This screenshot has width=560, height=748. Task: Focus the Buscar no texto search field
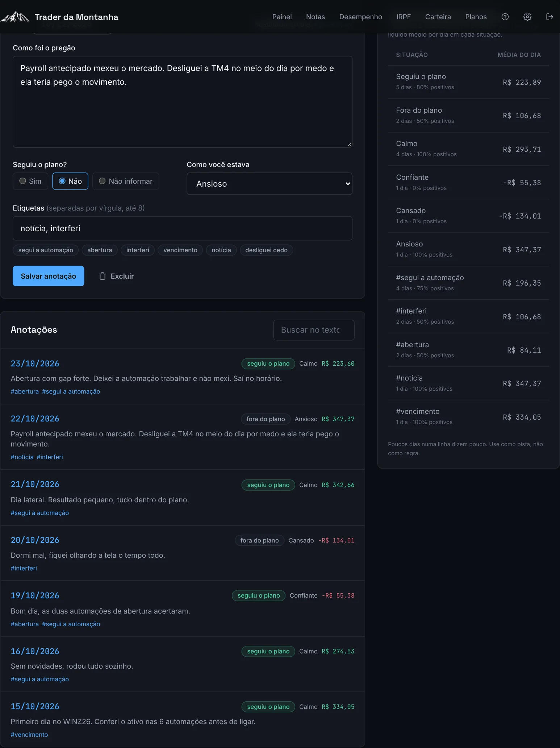tap(314, 330)
